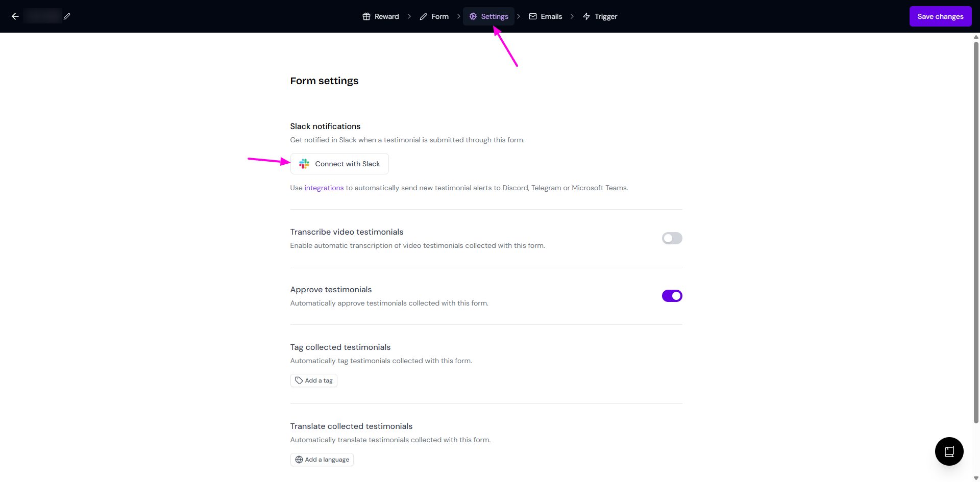Click Add a tag dropdown
Viewport: 980px width, 482px height.
(314, 380)
